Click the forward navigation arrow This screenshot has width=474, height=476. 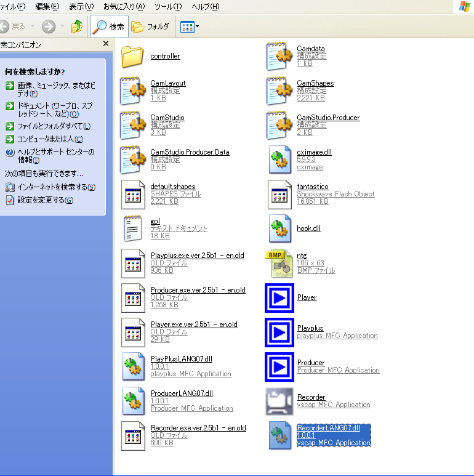pyautogui.click(x=49, y=26)
